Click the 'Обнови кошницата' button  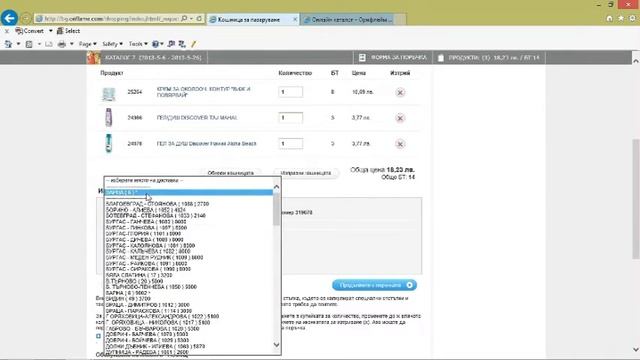pos(231,173)
